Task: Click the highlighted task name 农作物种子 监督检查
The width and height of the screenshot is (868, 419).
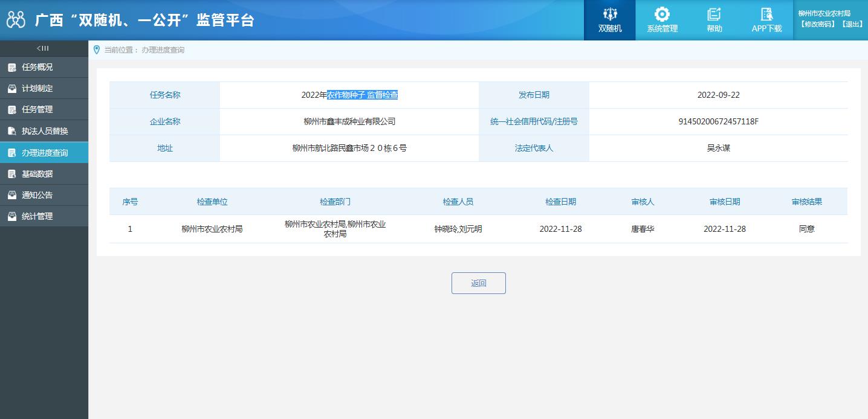Action: [362, 95]
